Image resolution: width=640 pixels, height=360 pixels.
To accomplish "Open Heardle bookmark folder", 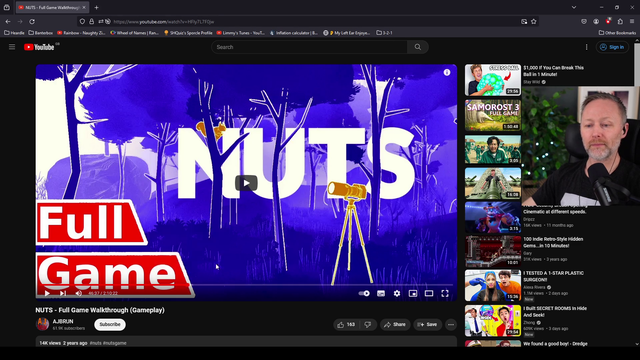I will point(14,33).
